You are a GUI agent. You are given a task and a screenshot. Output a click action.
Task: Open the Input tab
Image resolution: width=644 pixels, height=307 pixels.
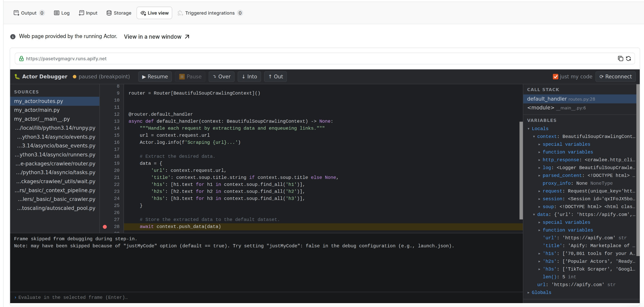pyautogui.click(x=88, y=13)
